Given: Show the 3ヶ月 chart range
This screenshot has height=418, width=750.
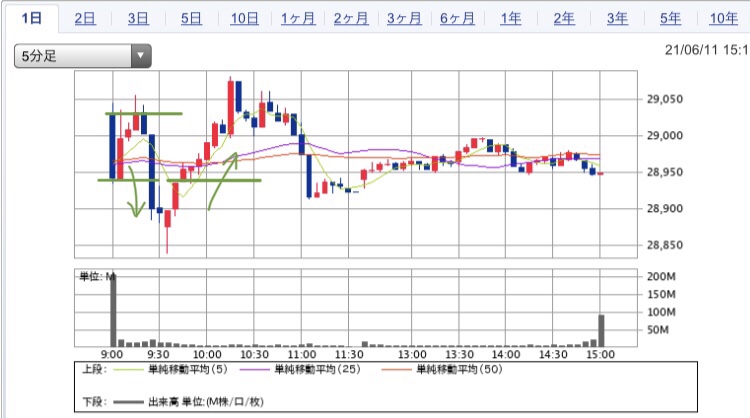Looking at the screenshot, I should pos(404,18).
